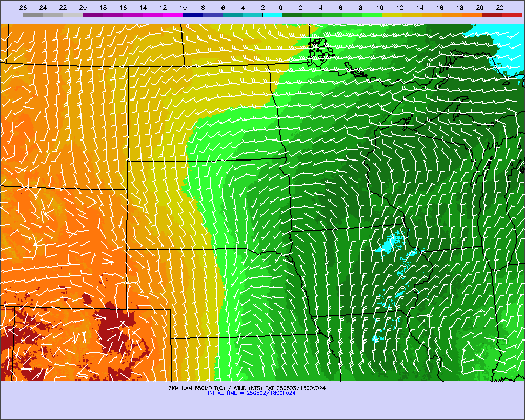
Task: Pick the gray legend swatch between -24 and -22
Action: coord(53,15)
